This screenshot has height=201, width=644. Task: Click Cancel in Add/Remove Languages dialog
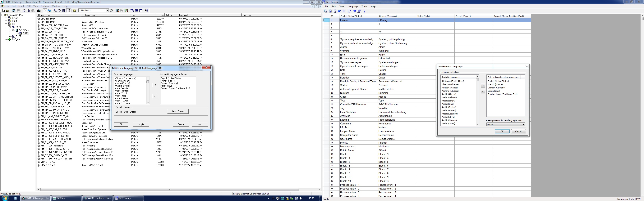point(518,131)
